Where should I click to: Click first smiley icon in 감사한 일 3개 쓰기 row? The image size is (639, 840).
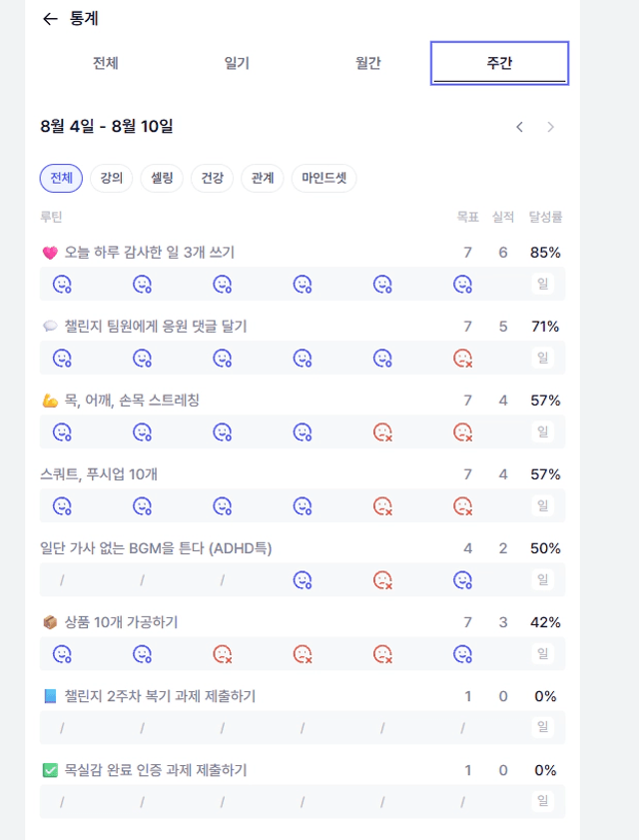[x=62, y=284]
